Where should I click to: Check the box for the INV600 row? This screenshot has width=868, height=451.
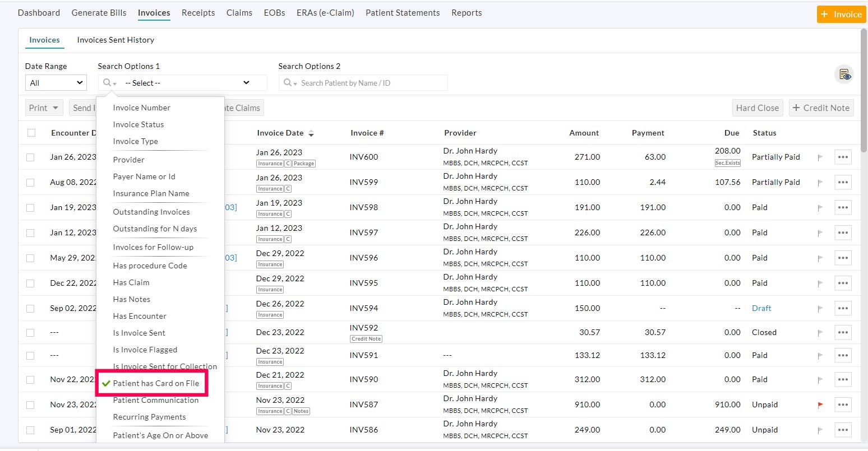pyautogui.click(x=30, y=157)
